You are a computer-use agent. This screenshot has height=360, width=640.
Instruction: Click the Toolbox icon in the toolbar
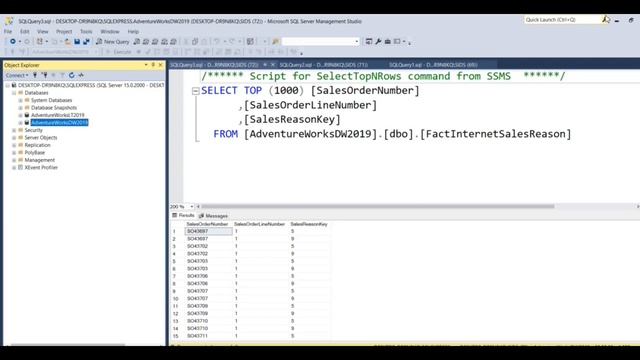[388, 42]
